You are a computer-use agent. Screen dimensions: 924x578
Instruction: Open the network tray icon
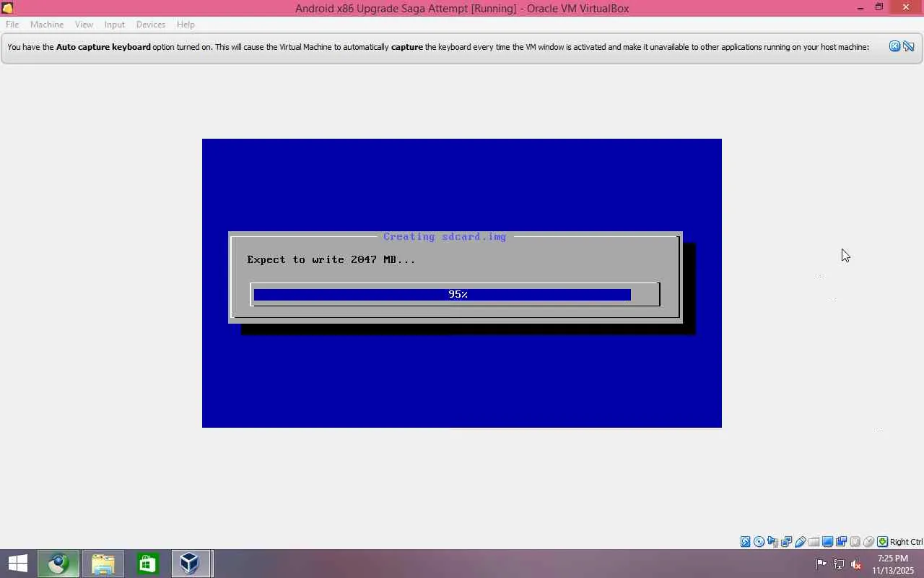pyautogui.click(x=839, y=564)
